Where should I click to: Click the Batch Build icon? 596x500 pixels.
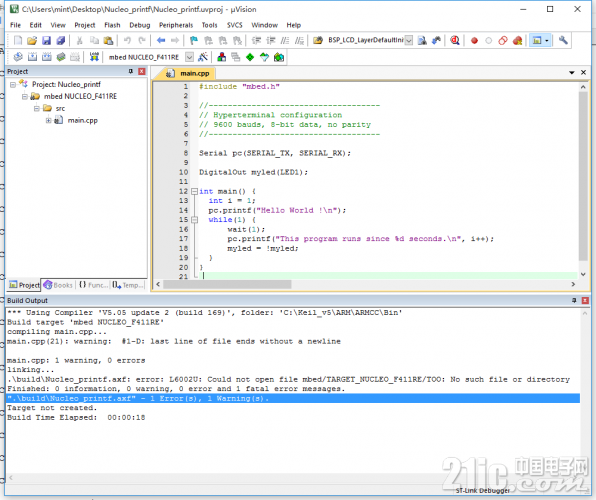click(61, 57)
